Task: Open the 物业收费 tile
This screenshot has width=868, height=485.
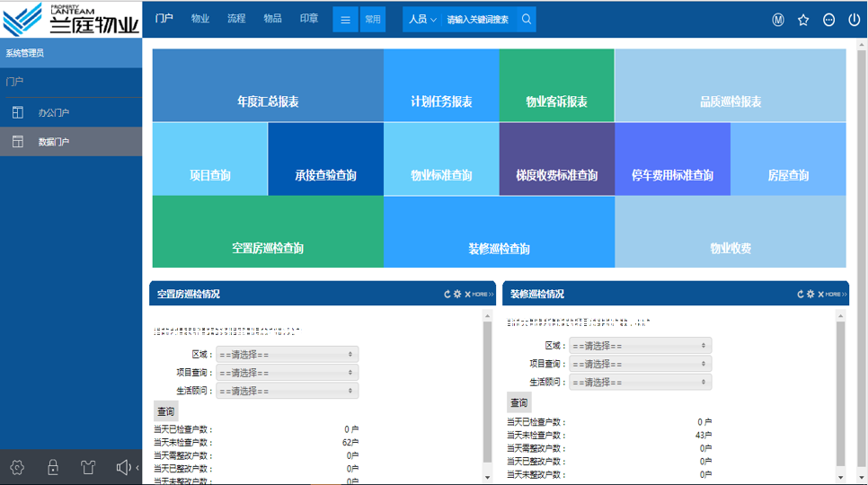Action: point(731,232)
